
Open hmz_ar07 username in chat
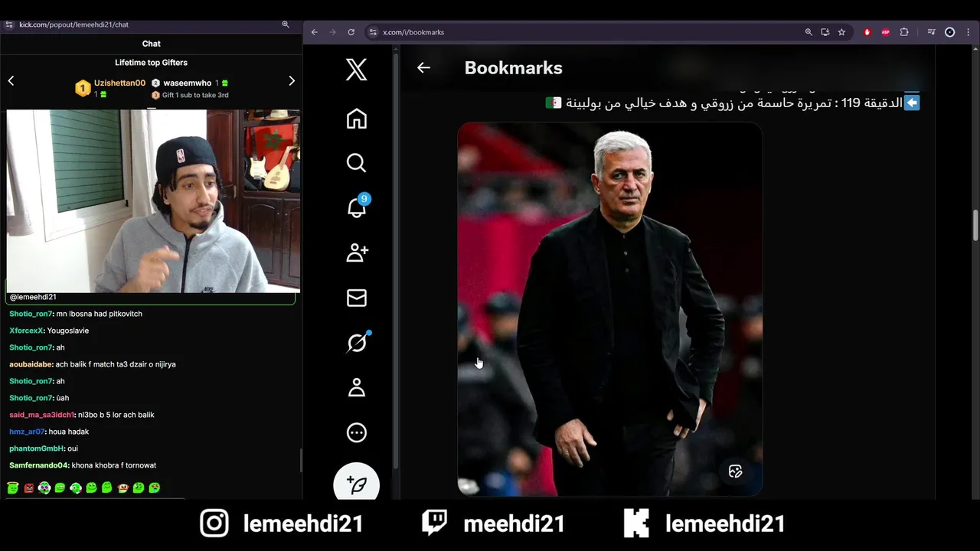pos(27,432)
